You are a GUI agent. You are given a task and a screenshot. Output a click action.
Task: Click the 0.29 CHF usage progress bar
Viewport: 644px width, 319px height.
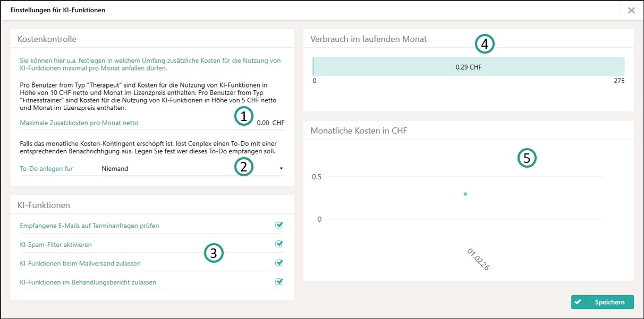point(468,67)
